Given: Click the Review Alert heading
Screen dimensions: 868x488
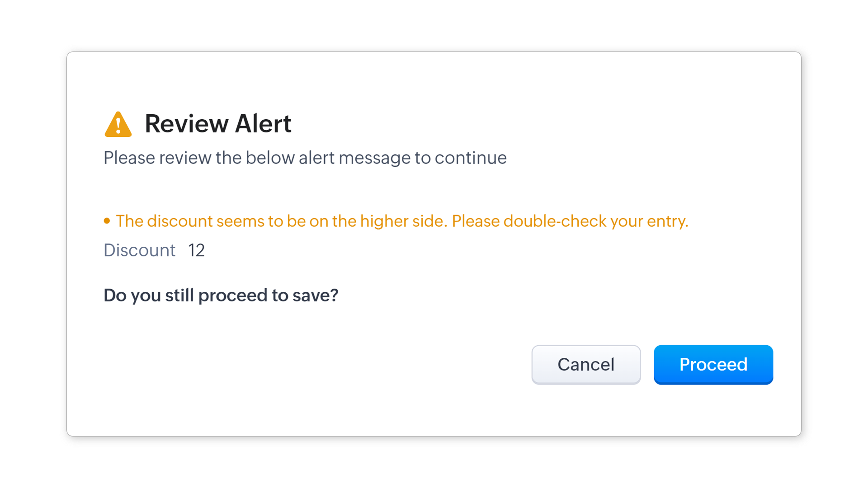Looking at the screenshot, I should pos(217,124).
